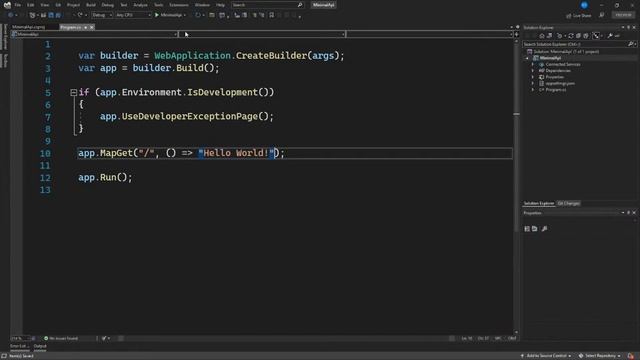The image size is (640, 360).
Task: Click the Sync with Active Document icon
Action: pyautogui.click(x=571, y=36)
